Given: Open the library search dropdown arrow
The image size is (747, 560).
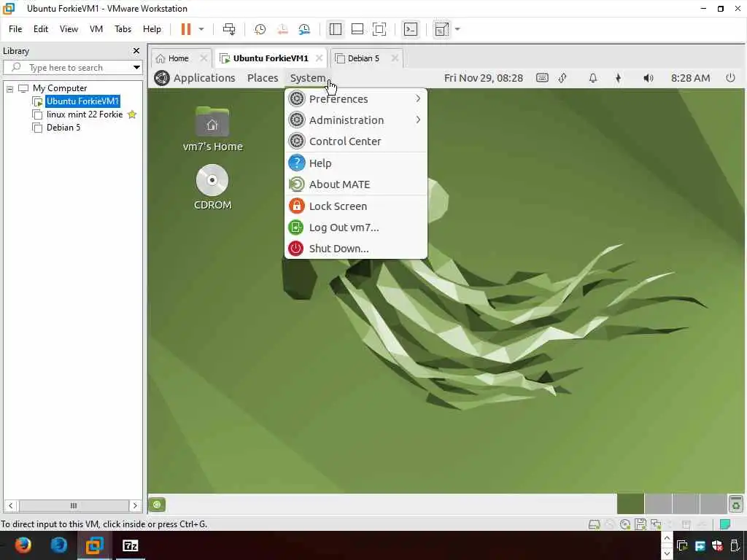Looking at the screenshot, I should 136,68.
